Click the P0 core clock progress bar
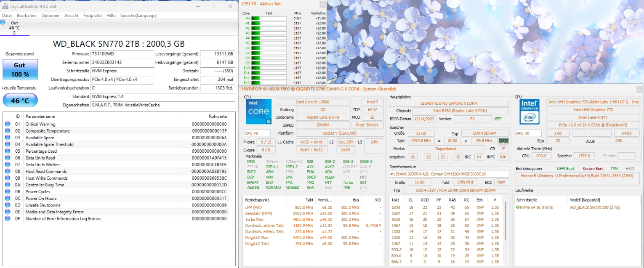Image resolution: width=644 pixels, height=268 pixels. 269,18
